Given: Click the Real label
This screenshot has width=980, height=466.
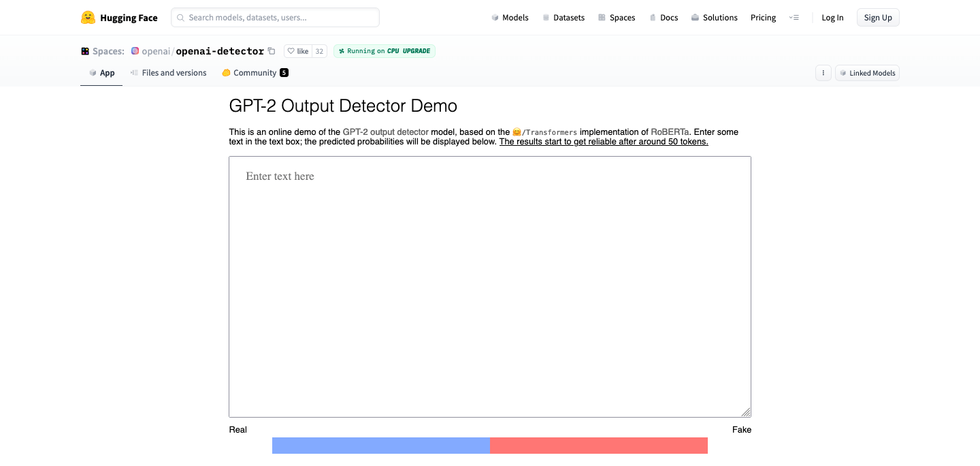Looking at the screenshot, I should [238, 430].
